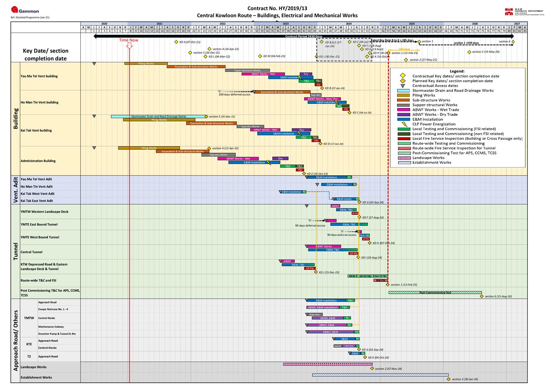Click the Establishment Works hatched bar
Screen dimensions: 555x392
coord(380,375)
